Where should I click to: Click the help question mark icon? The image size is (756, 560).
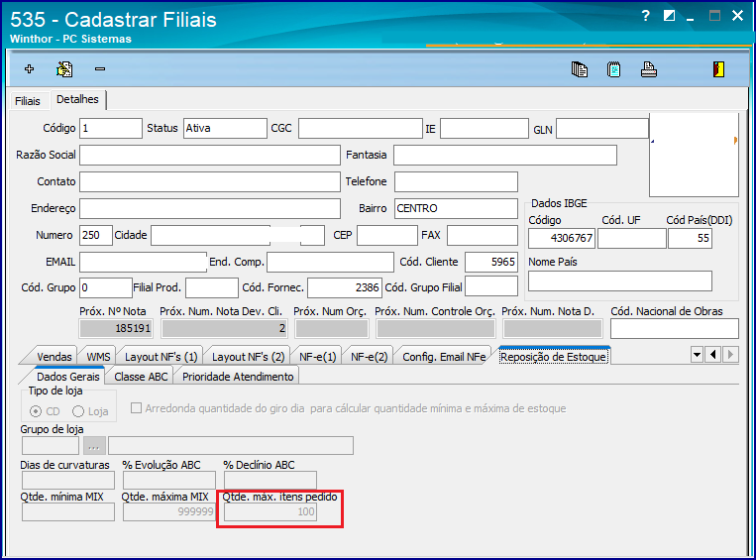coord(646,16)
